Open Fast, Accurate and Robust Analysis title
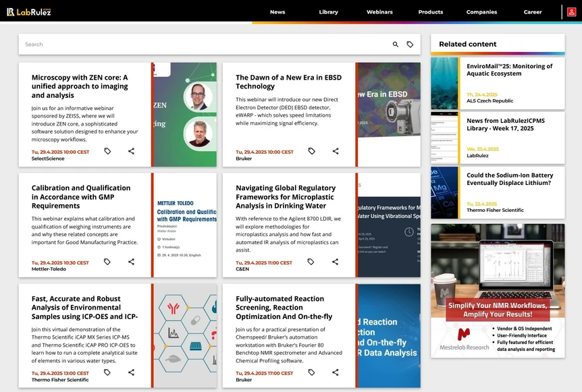The width and height of the screenshot is (582, 392). tap(84, 308)
